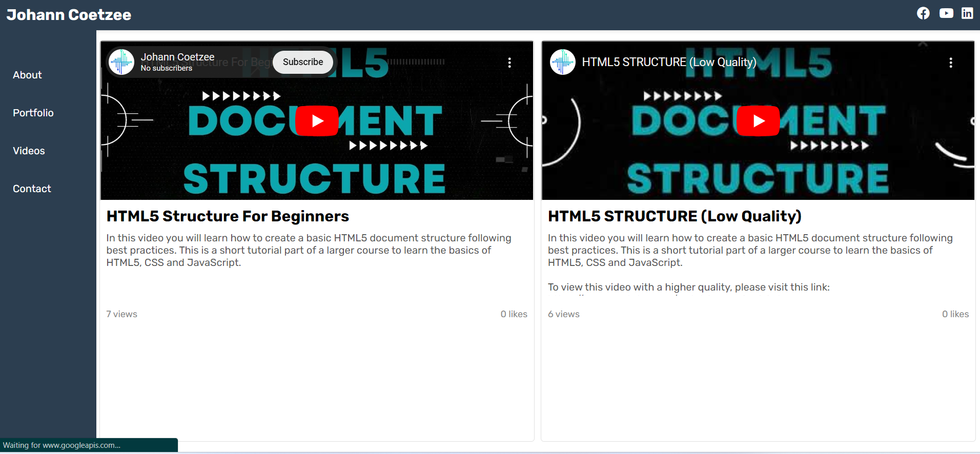Click channel avatar on Low Quality video
The height and width of the screenshot is (454, 980).
(x=562, y=62)
